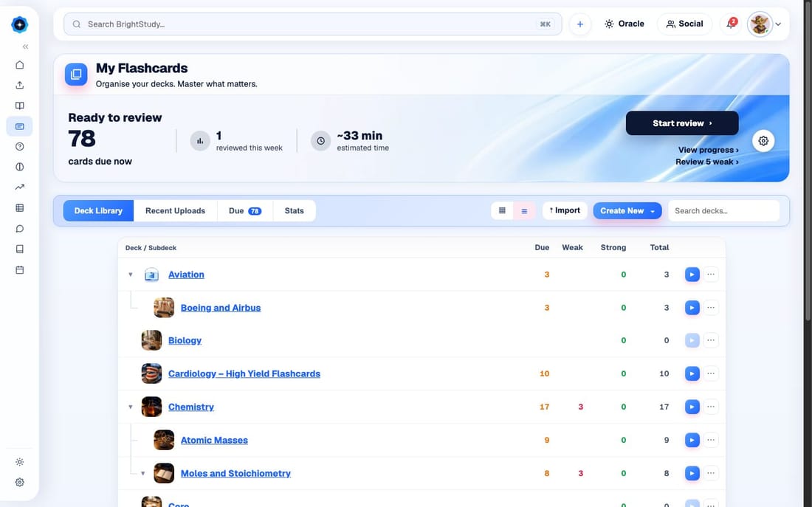Screen dimensions: 812x507
Task: Click the sidebar table icon above the chat bubble
Action: tap(20, 208)
